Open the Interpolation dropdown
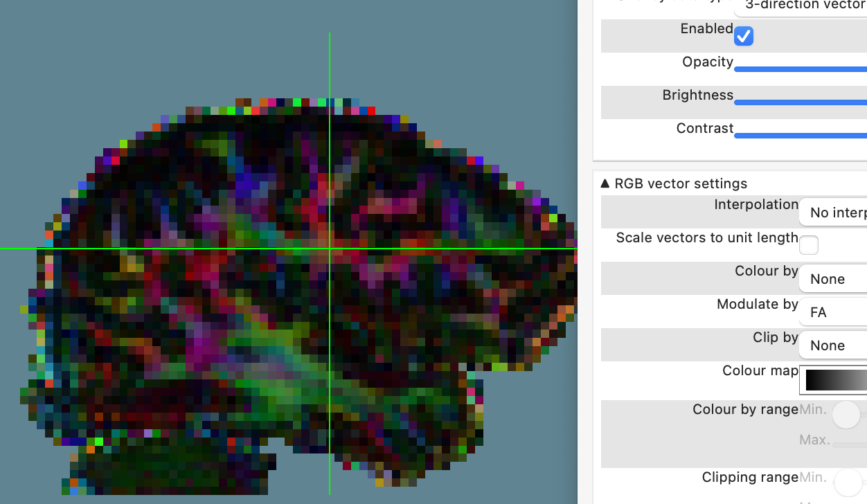 pyautogui.click(x=833, y=212)
